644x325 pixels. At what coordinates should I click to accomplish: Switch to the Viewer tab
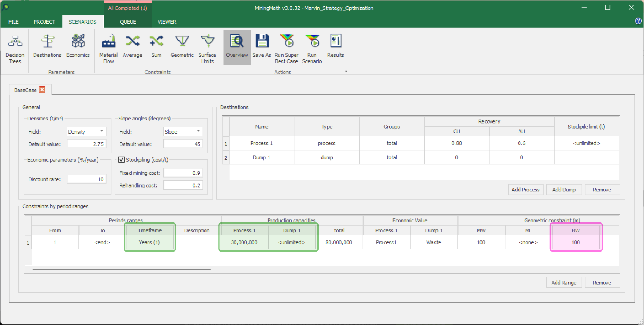tap(167, 22)
